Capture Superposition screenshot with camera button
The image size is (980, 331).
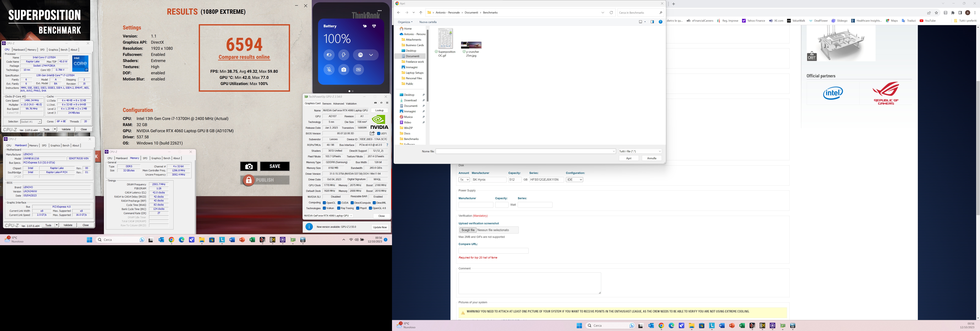(249, 166)
